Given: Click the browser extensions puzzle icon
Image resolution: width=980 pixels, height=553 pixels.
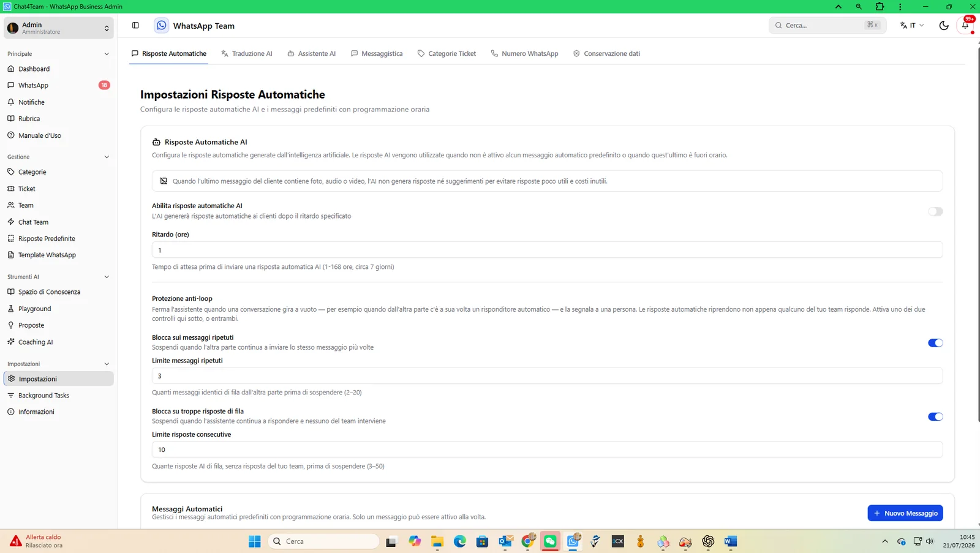Looking at the screenshot, I should tap(880, 7).
